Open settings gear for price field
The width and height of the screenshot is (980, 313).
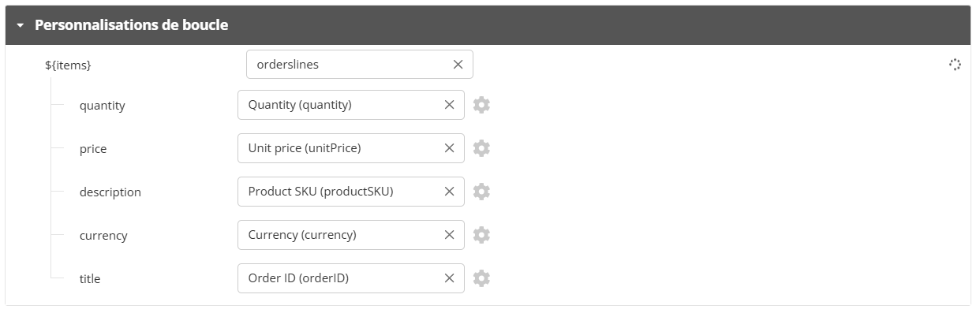click(x=481, y=148)
